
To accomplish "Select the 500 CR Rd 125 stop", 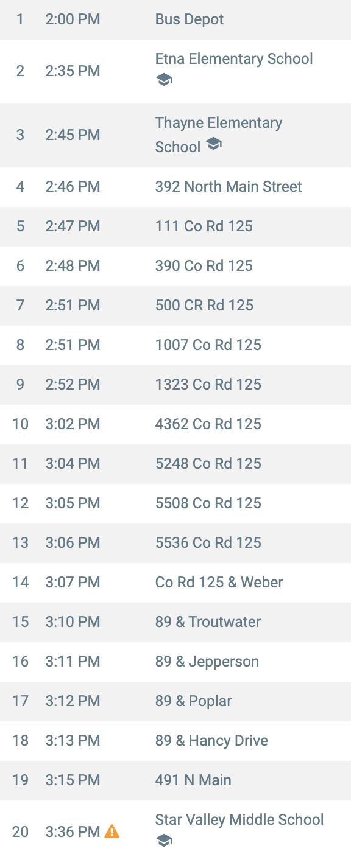I will pos(175,306).
